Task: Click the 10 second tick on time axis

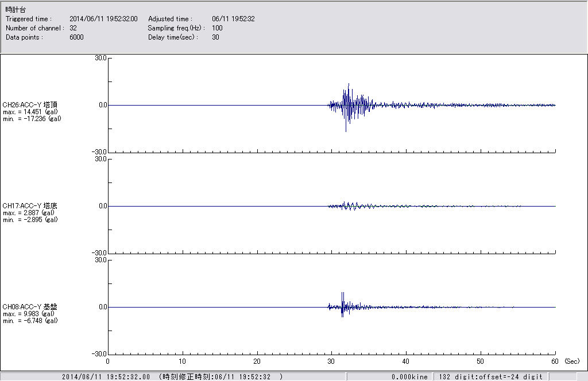Action: (x=182, y=361)
